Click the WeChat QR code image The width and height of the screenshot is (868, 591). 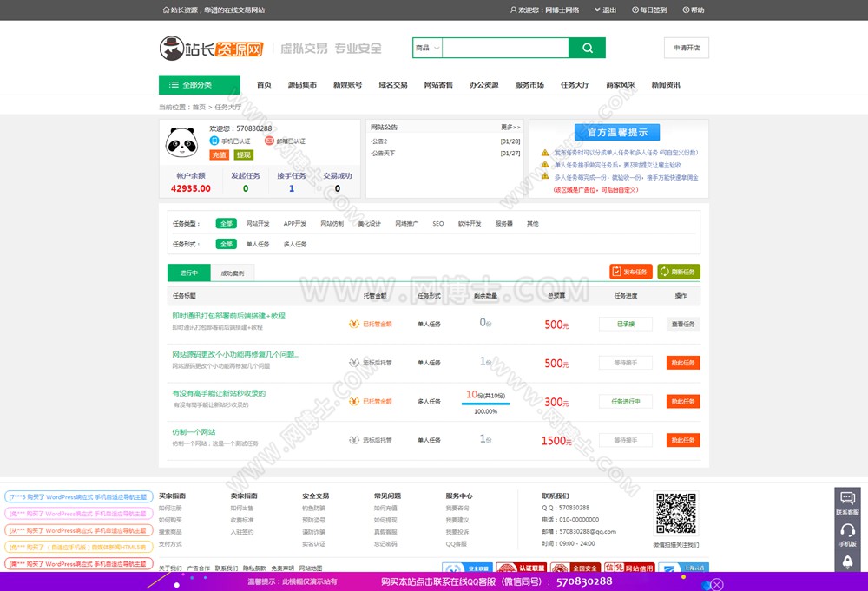click(676, 513)
